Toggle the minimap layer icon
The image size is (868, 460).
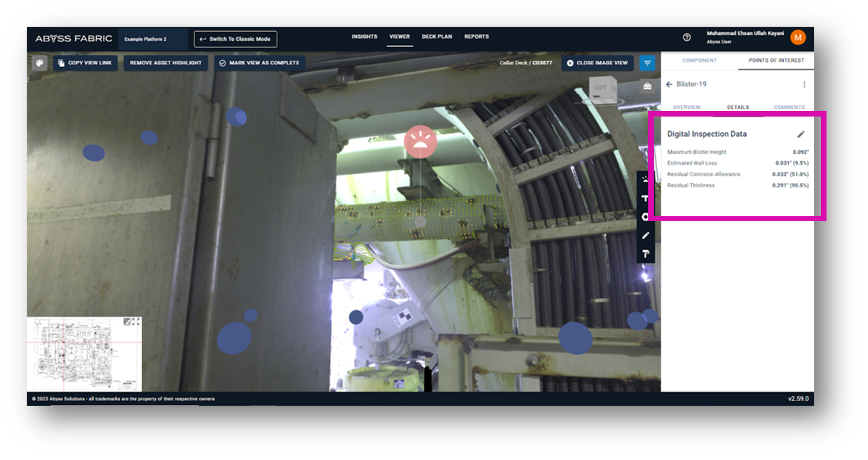(127, 322)
